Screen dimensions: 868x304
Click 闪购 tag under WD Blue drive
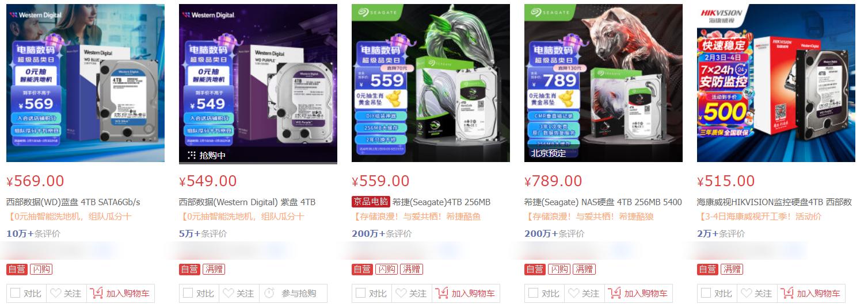(41, 269)
